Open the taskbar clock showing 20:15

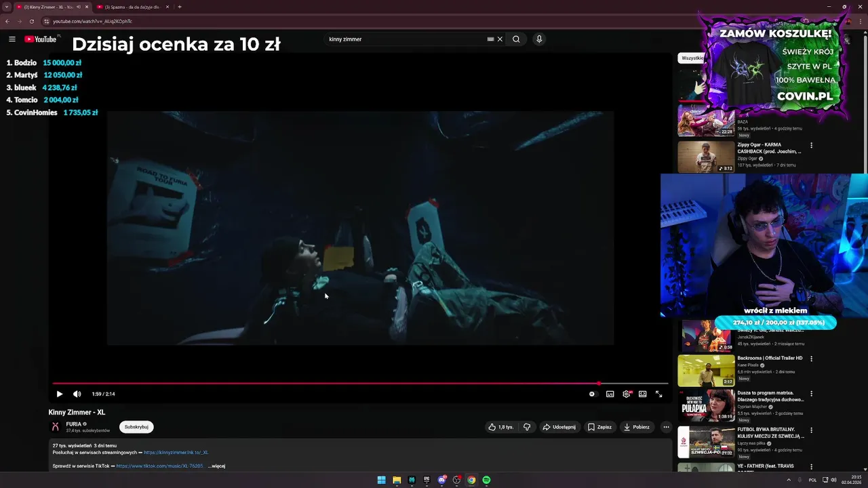pos(851,480)
